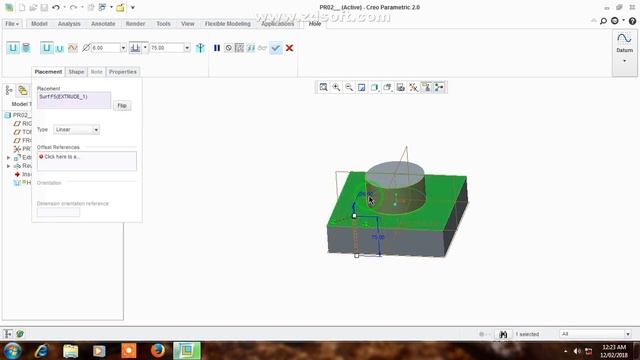The height and width of the screenshot is (360, 640).
Task: Click the feature verify glasses icon
Action: click(x=262, y=48)
